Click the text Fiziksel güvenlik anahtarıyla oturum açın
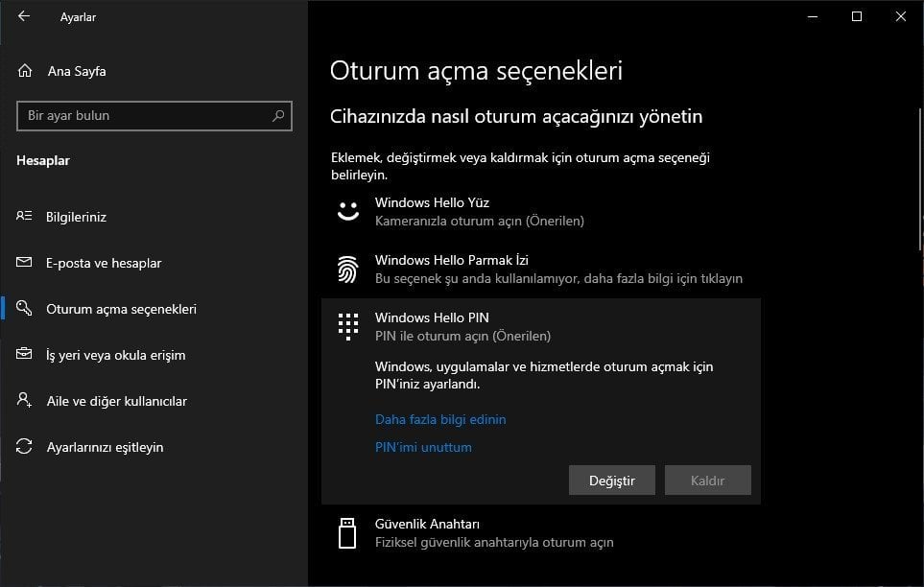The width and height of the screenshot is (924, 587). [x=494, y=542]
